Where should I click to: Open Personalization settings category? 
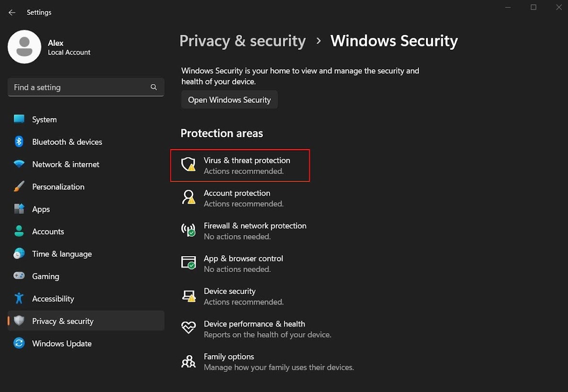58,187
